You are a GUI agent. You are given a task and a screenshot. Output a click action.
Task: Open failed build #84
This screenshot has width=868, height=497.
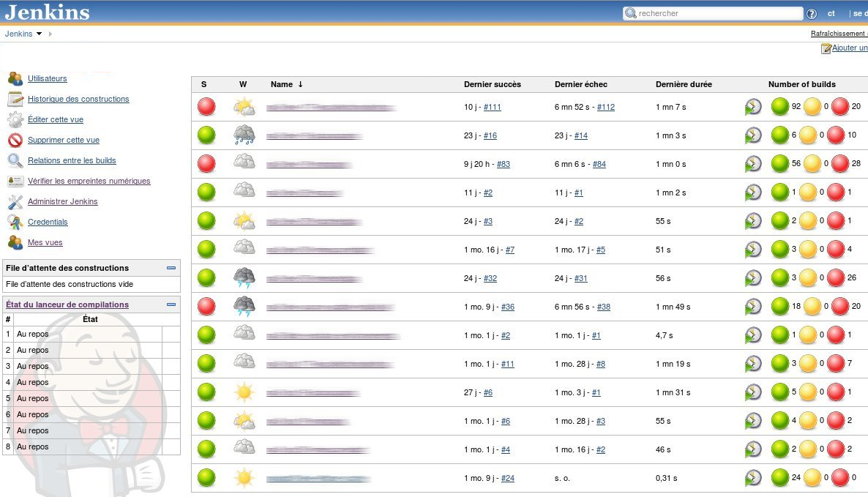point(599,164)
